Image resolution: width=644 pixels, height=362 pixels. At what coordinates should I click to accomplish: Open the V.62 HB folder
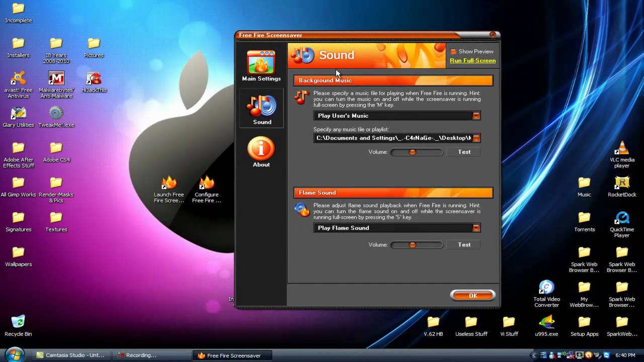[x=433, y=325]
